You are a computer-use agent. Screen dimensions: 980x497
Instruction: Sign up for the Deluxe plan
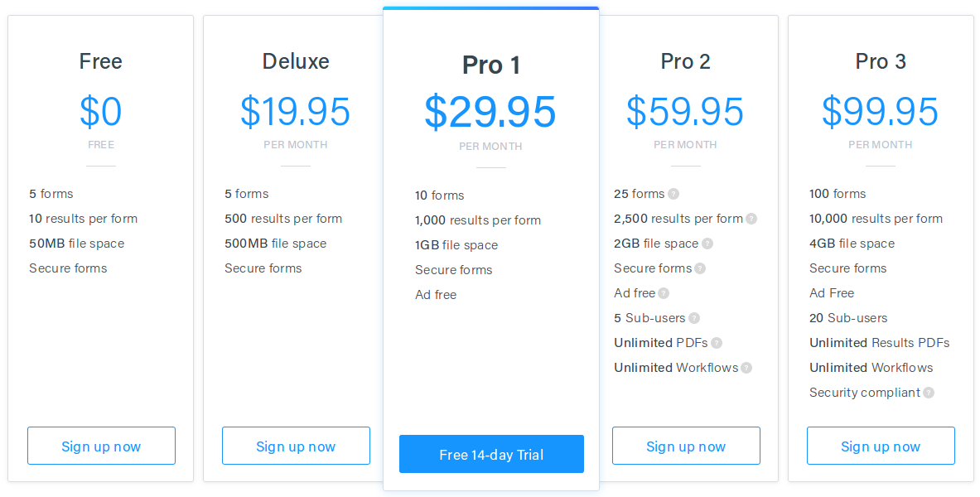pos(296,446)
